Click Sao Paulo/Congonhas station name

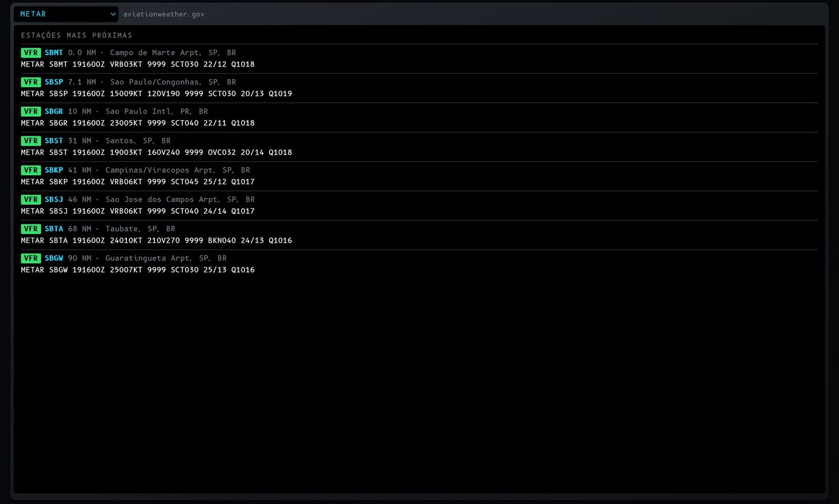click(173, 82)
